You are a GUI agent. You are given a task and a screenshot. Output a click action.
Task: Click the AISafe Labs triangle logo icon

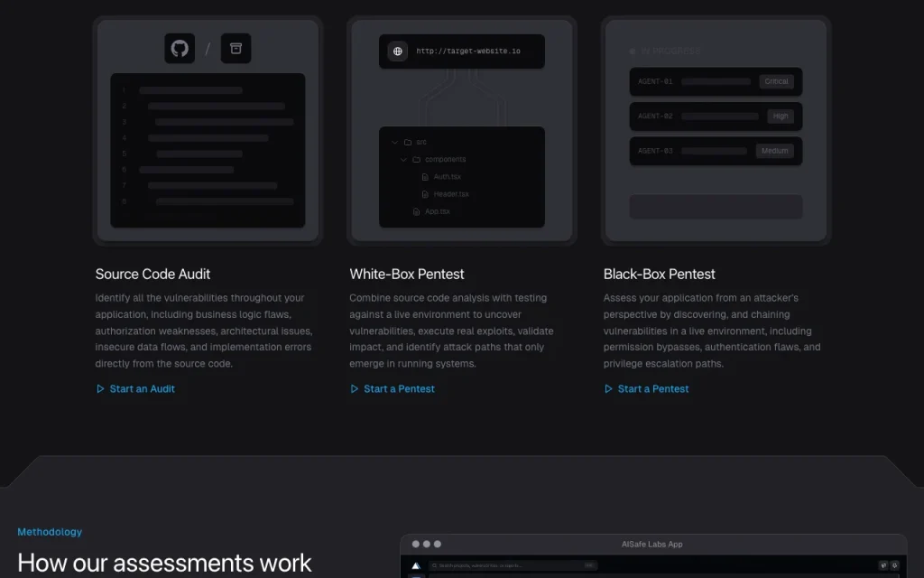(416, 565)
